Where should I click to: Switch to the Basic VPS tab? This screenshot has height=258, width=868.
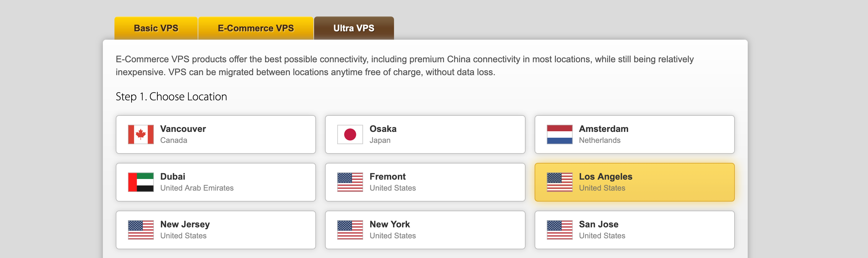(156, 28)
